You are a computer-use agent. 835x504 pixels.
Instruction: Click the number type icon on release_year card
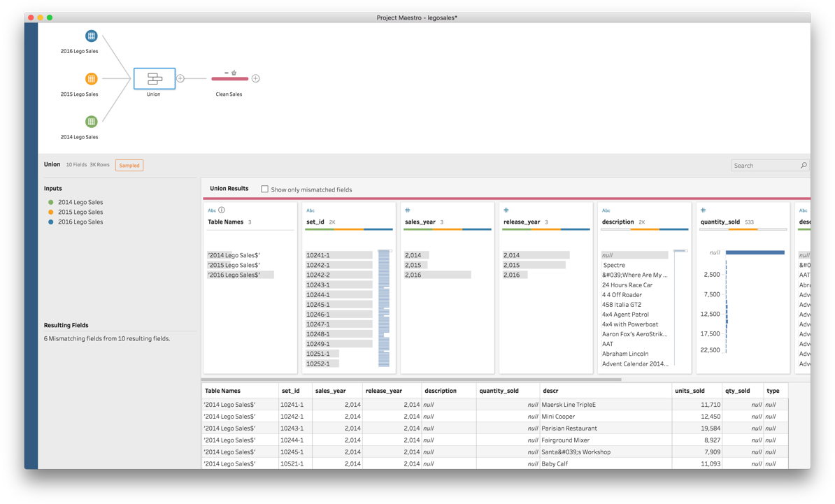(506, 210)
